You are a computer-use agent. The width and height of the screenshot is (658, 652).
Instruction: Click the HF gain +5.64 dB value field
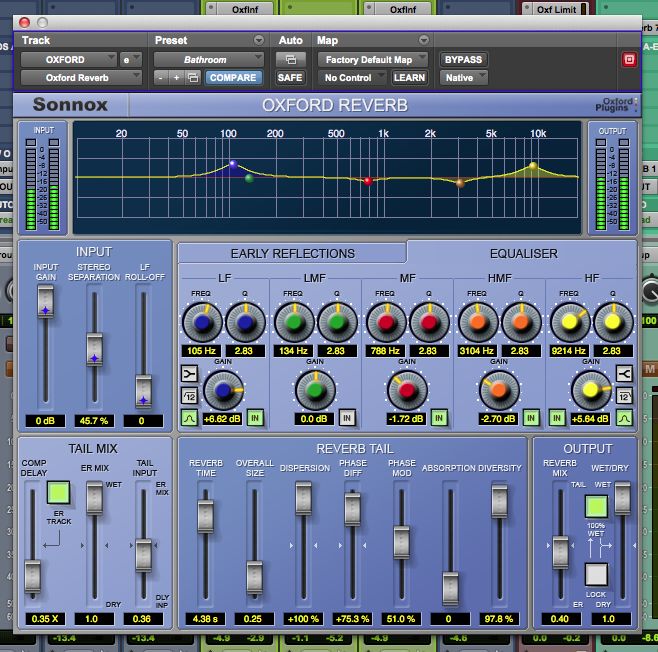590,418
